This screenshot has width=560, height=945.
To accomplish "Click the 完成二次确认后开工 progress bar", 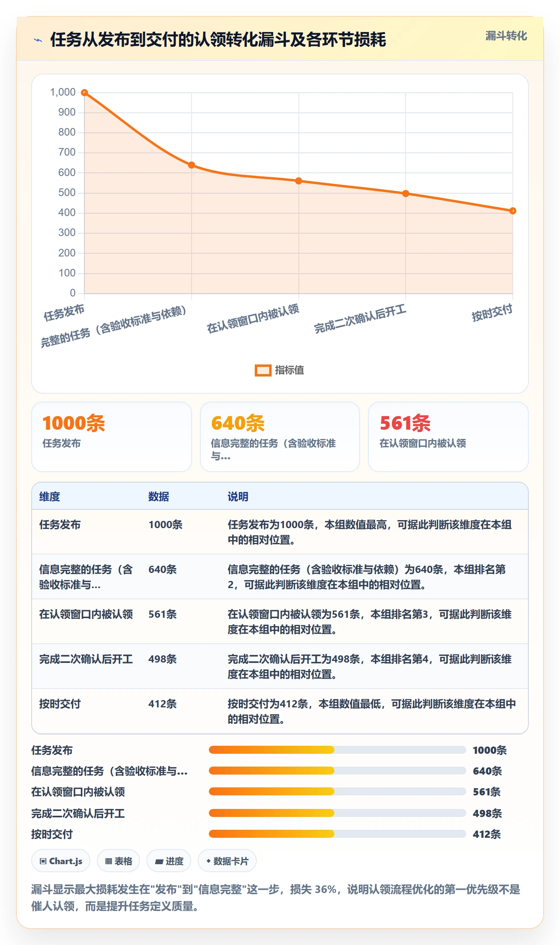I will (x=337, y=813).
